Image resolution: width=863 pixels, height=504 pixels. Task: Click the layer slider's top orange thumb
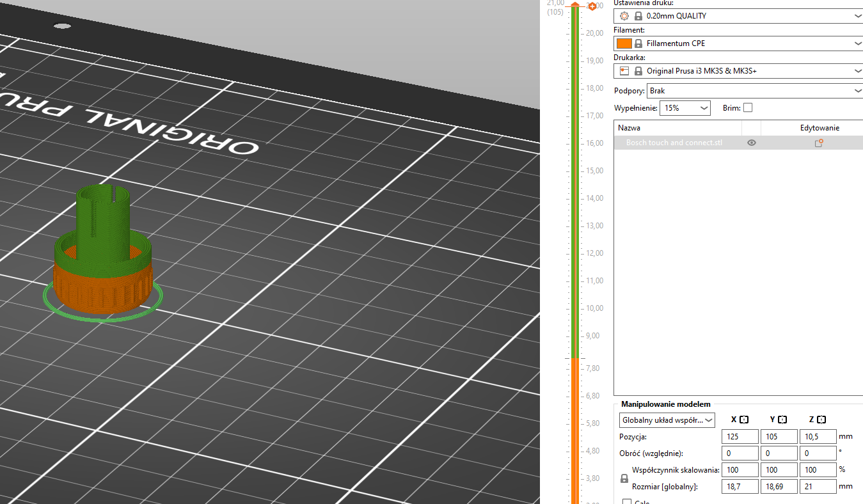575,5
